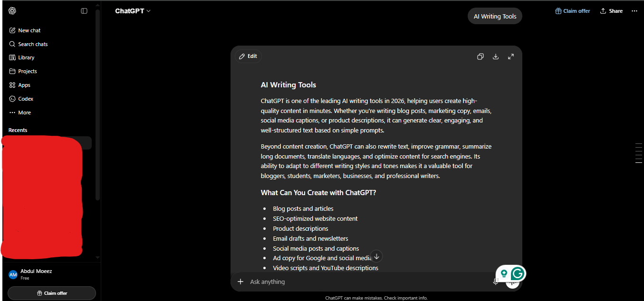Open the three-dot conversation options menu
This screenshot has width=644, height=301.
(x=634, y=11)
